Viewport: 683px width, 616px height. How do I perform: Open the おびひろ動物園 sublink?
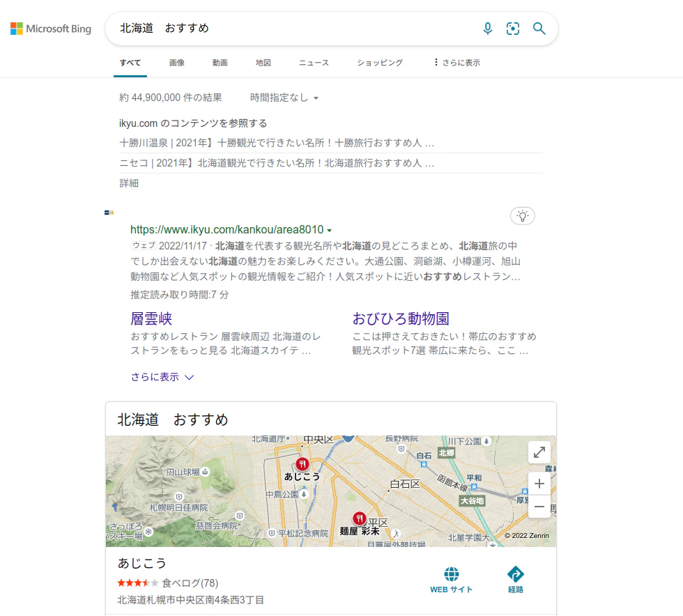pos(400,318)
